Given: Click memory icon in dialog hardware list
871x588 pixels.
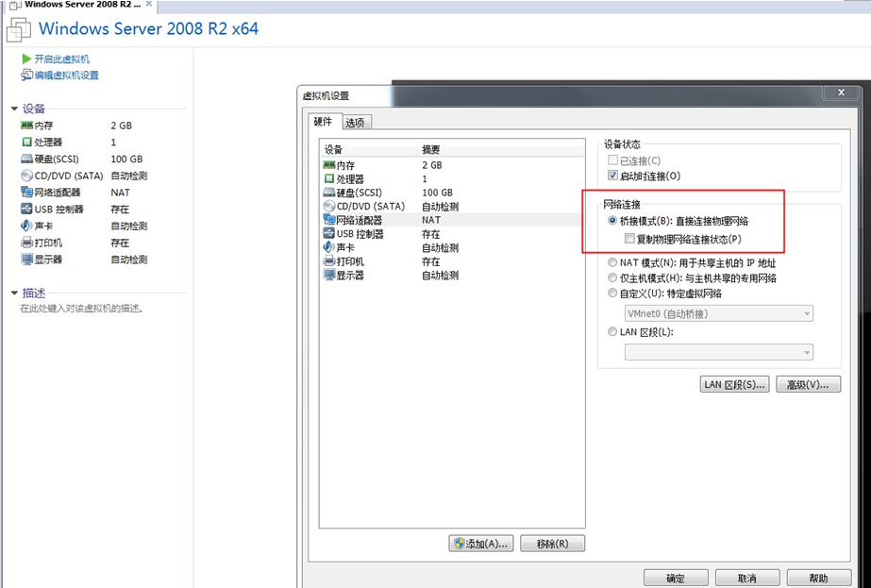Looking at the screenshot, I should 328,165.
